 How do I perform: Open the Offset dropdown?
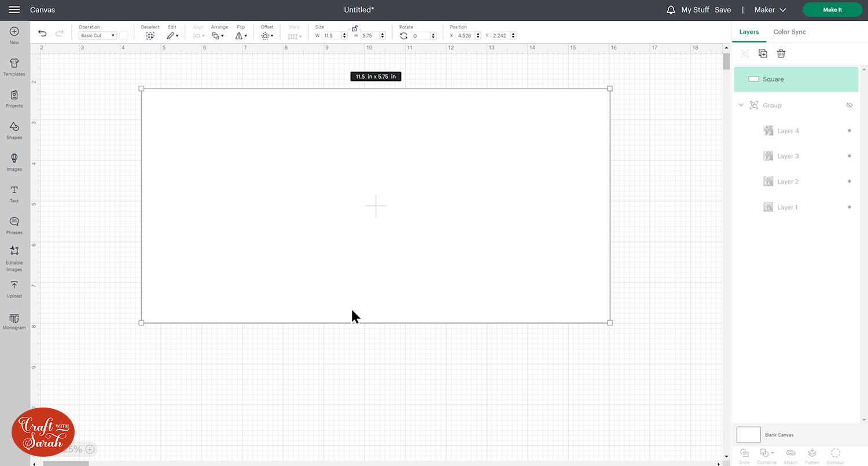click(x=267, y=36)
